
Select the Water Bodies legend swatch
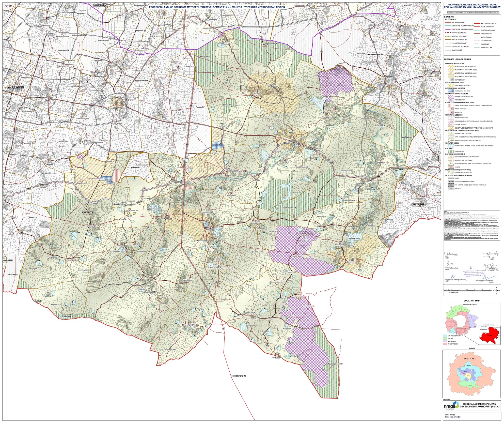pyautogui.click(x=451, y=146)
